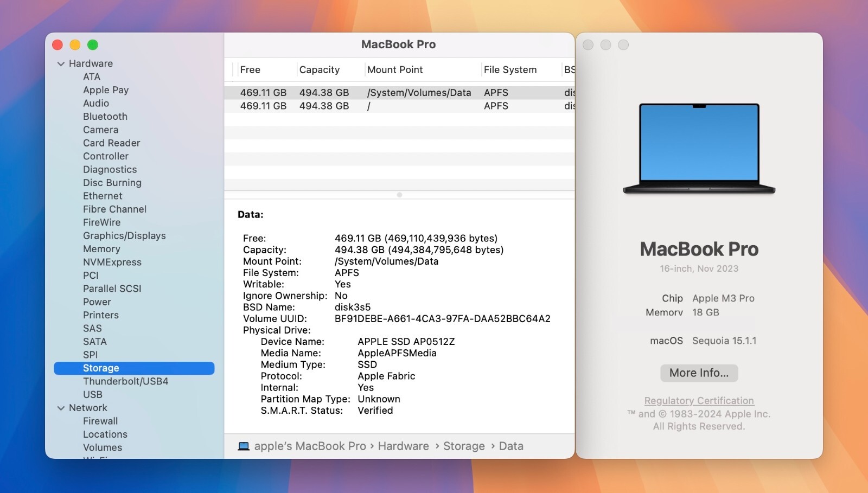Select the table row with mount point /

click(x=399, y=106)
